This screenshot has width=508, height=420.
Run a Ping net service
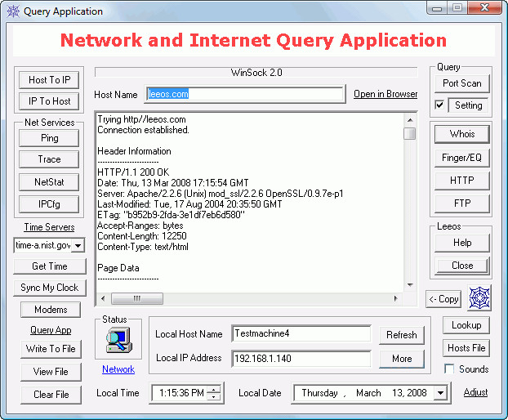pos(49,138)
